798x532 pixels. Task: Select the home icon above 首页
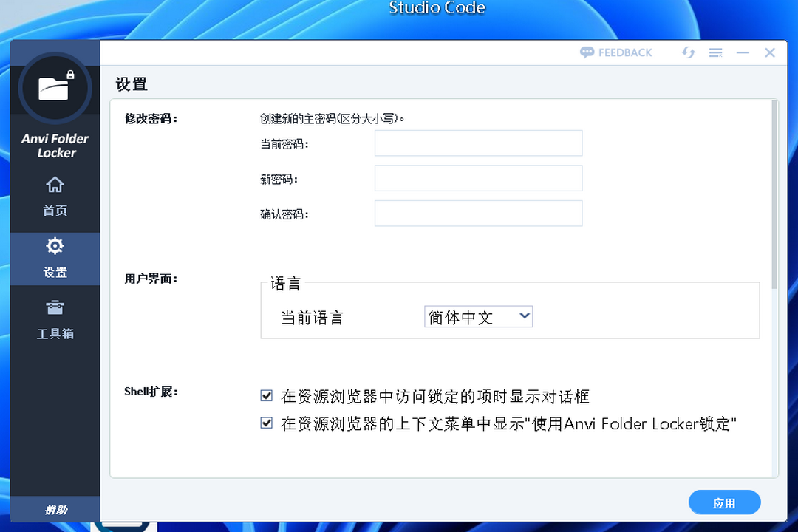(x=55, y=183)
